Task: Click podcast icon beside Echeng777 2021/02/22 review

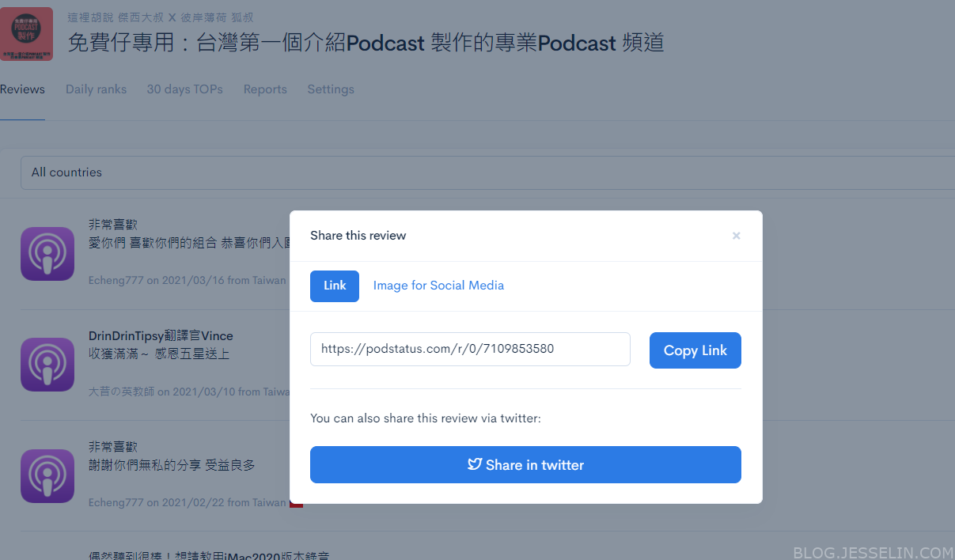Action: [47, 476]
